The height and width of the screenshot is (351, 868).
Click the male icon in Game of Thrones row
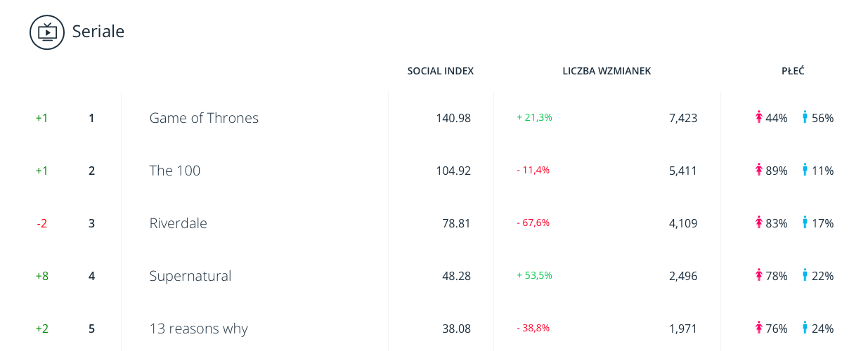click(805, 117)
